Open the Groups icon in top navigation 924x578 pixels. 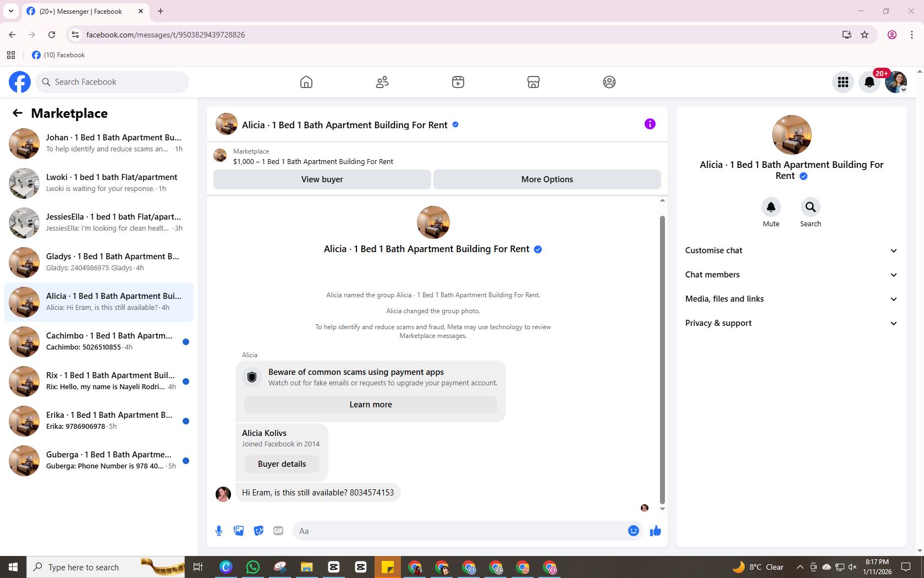[609, 82]
